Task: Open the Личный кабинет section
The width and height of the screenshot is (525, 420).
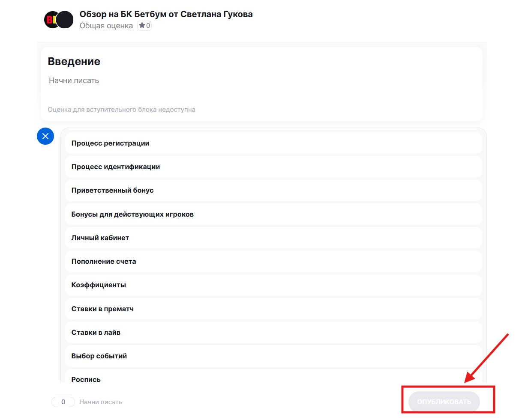Action: click(273, 238)
